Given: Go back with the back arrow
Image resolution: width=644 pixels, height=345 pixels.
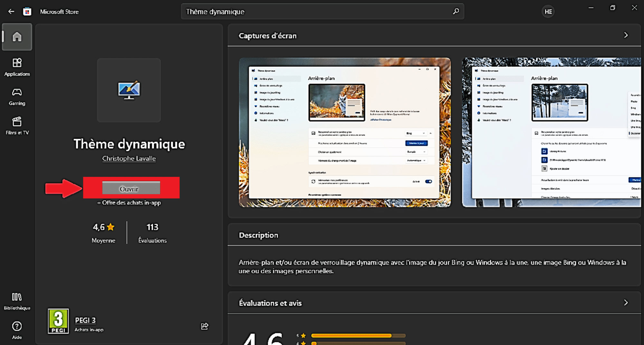Looking at the screenshot, I should [x=11, y=12].
